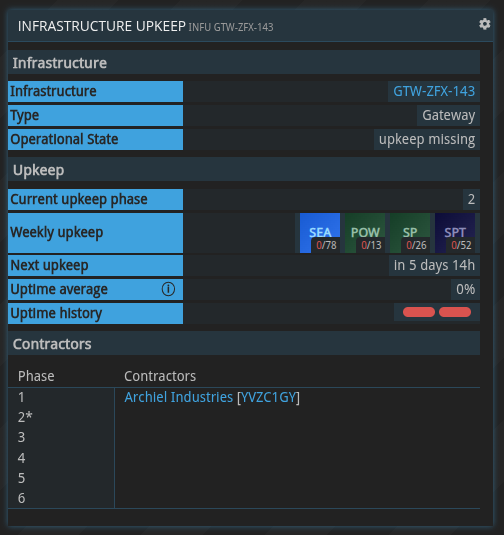Select the SP material tile

click(410, 233)
